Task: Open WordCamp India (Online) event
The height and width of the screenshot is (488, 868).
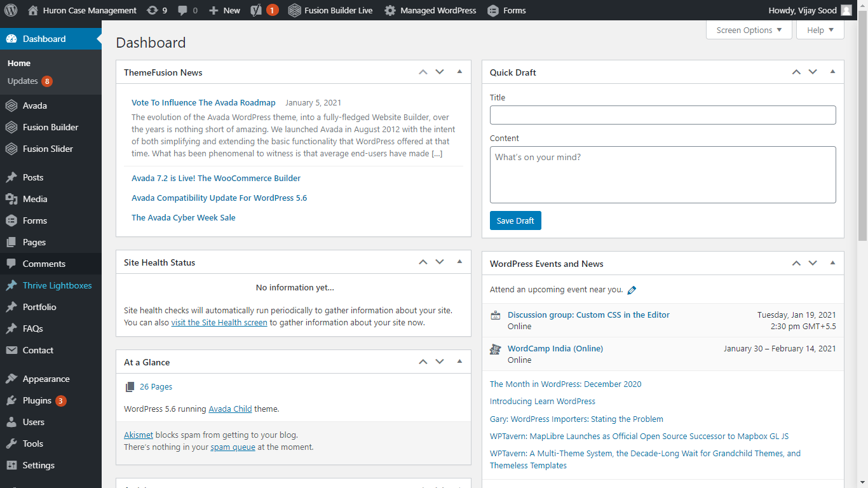Action: [555, 349]
